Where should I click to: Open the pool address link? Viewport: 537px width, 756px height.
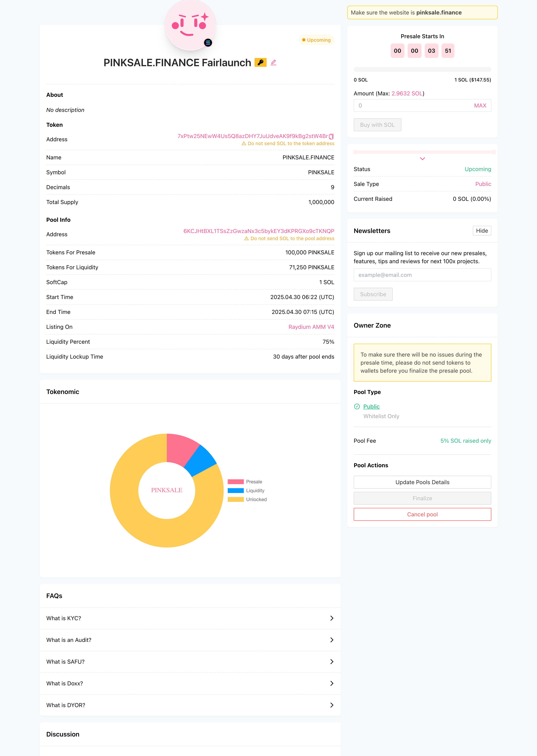pos(259,231)
